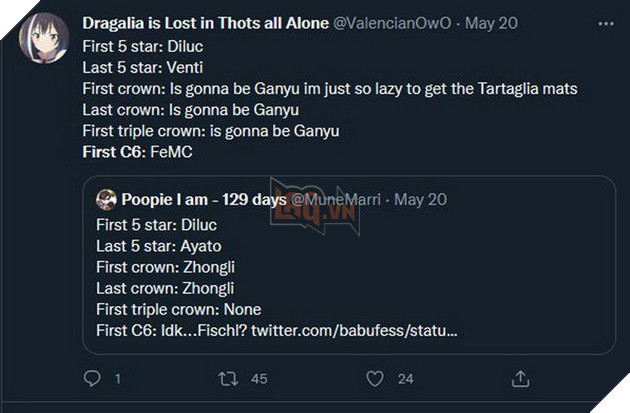
Task: Click the reply speech bubble icon
Action: [92, 379]
